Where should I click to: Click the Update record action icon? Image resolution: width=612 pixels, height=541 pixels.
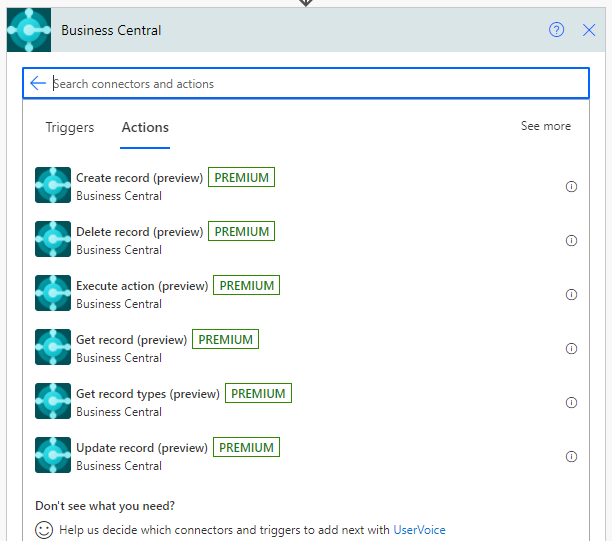53,455
